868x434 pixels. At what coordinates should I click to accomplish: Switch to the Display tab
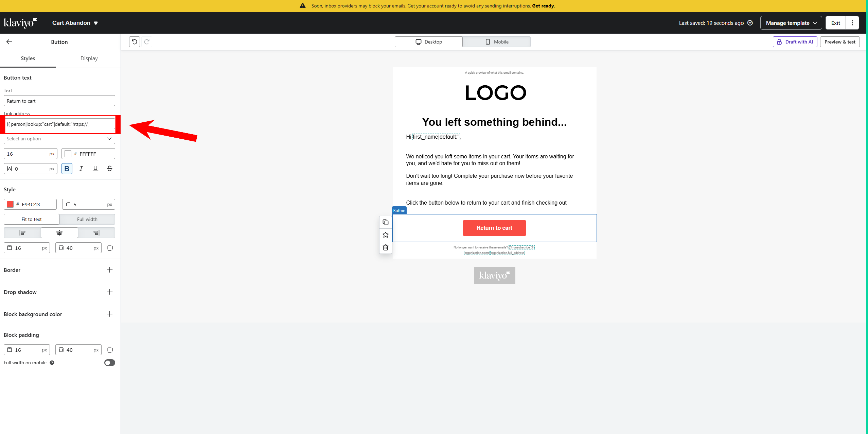point(89,58)
